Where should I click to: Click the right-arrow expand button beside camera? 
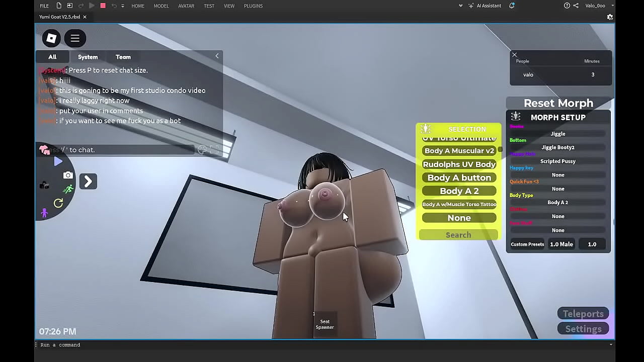click(x=88, y=182)
